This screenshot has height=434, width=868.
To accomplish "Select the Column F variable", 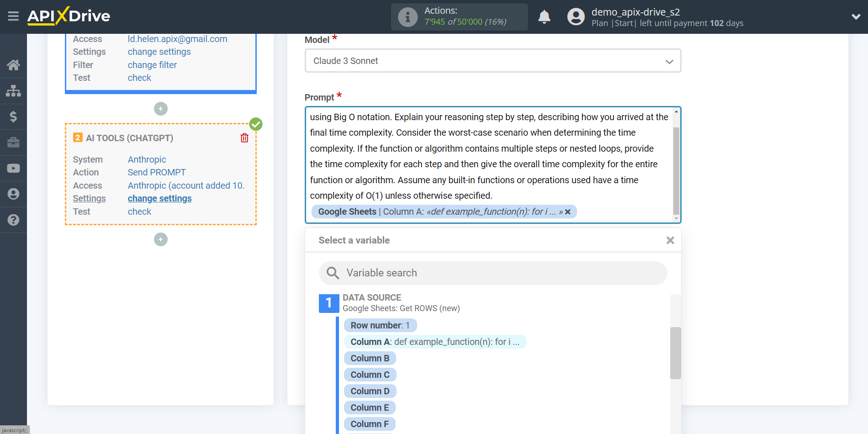I will [370, 424].
